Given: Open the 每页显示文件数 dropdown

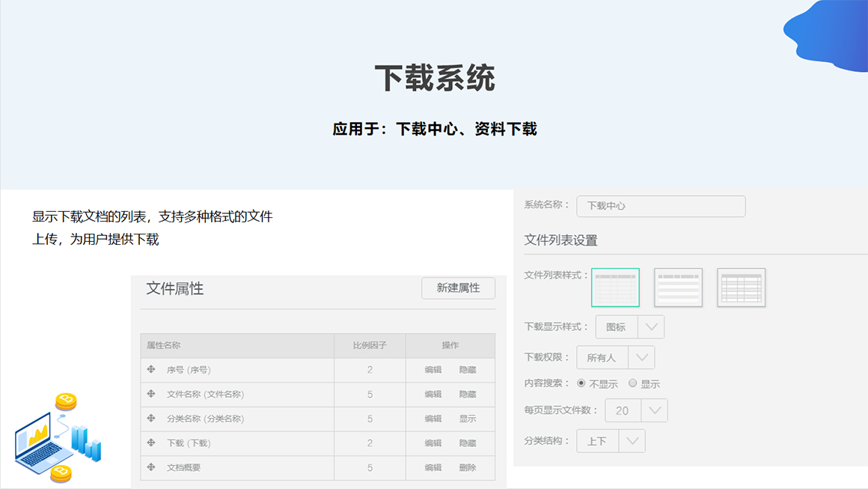Looking at the screenshot, I should tap(654, 410).
